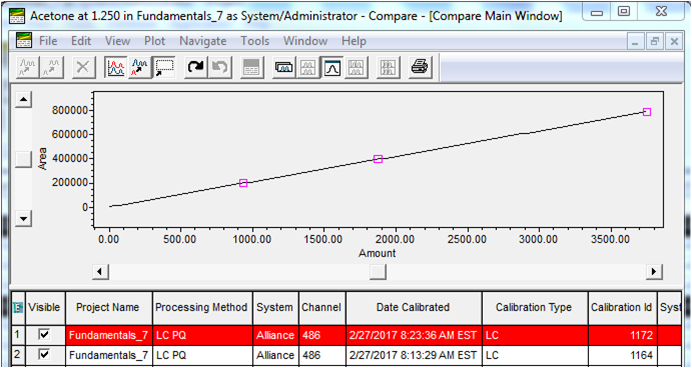Click the 8:13:29 AM date cell
The height and width of the screenshot is (368, 692).
tap(414, 355)
